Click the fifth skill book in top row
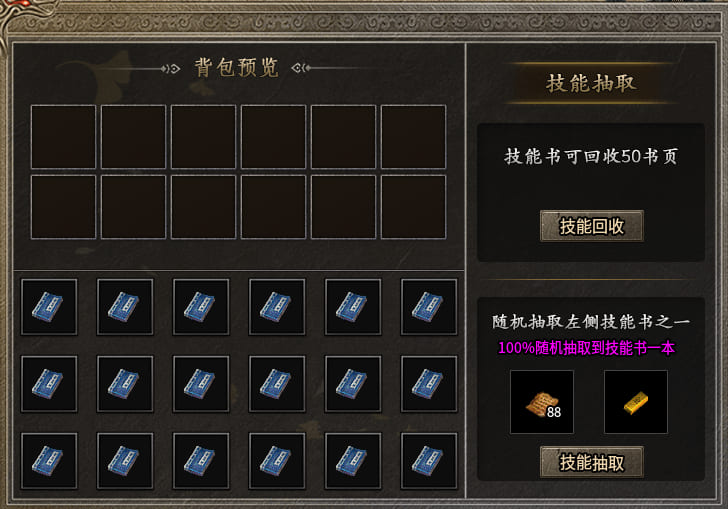The height and width of the screenshot is (509, 728). click(353, 307)
